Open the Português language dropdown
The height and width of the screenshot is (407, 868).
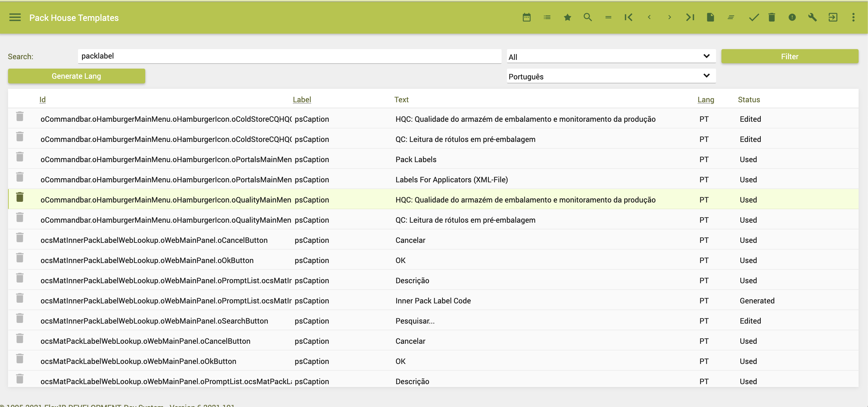[611, 76]
